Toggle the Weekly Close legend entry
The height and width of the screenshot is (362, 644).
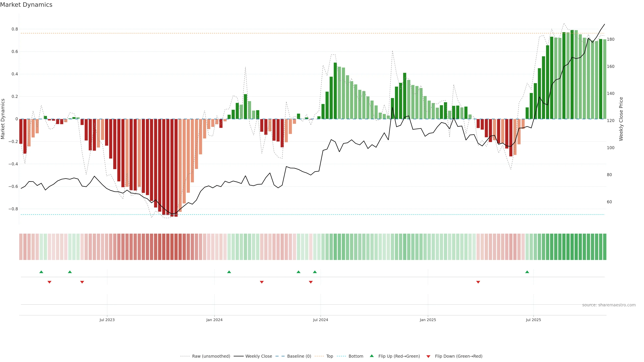point(258,356)
